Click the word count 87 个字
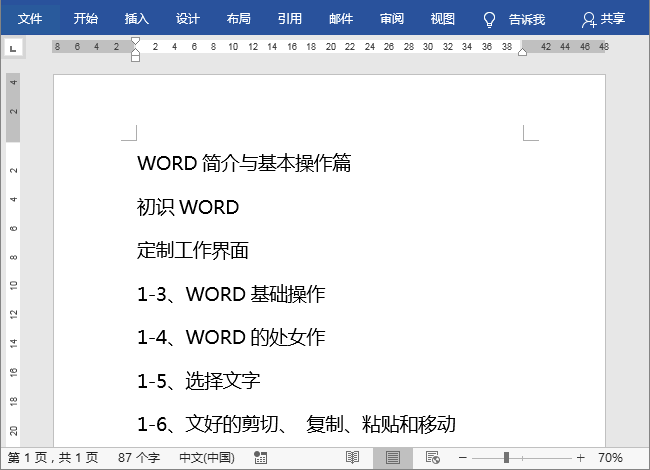Image resolution: width=650 pixels, height=470 pixels. click(x=139, y=458)
